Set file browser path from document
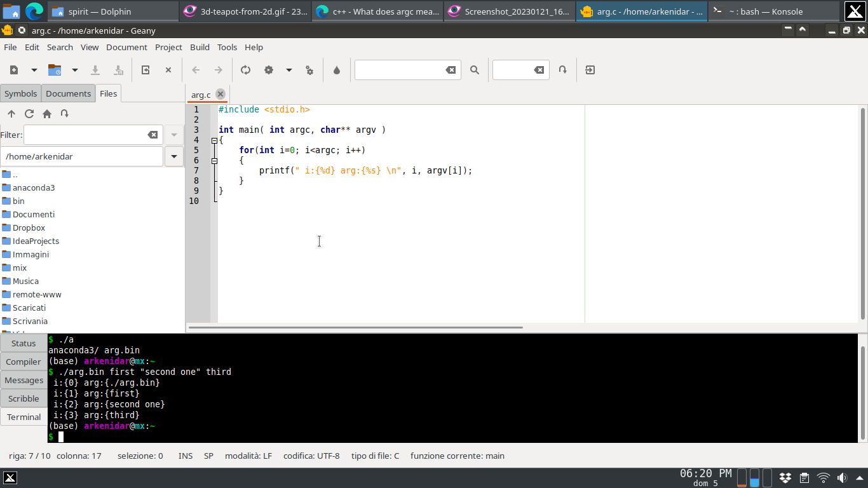Image resolution: width=868 pixels, height=488 pixels. pos(65,114)
